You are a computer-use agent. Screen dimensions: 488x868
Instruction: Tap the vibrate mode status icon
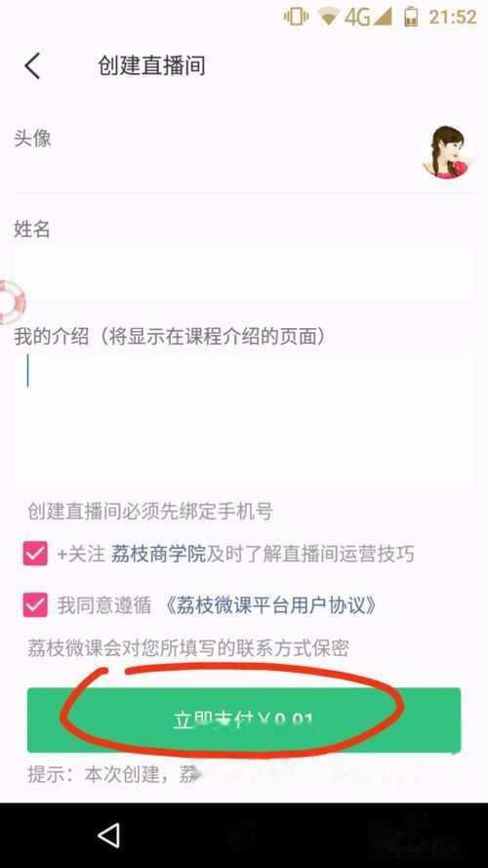click(296, 17)
